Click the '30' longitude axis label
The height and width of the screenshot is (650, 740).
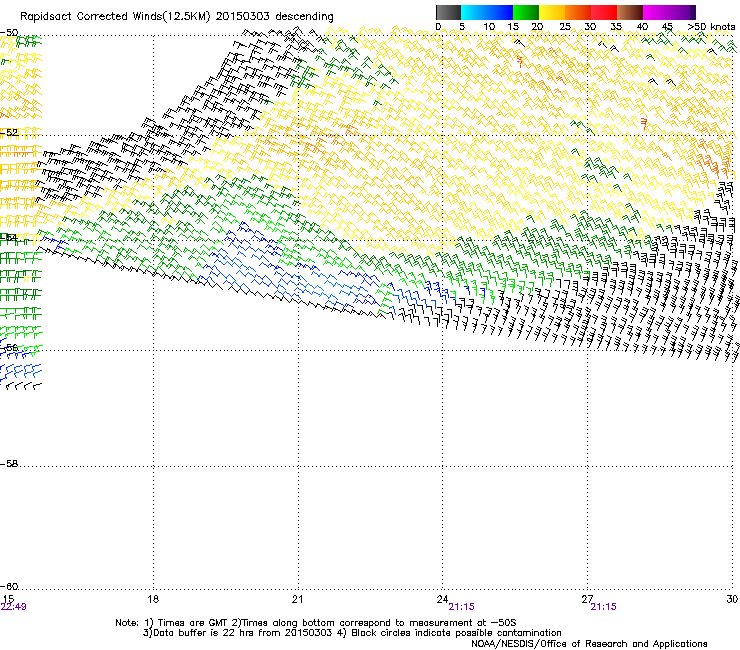(732, 599)
